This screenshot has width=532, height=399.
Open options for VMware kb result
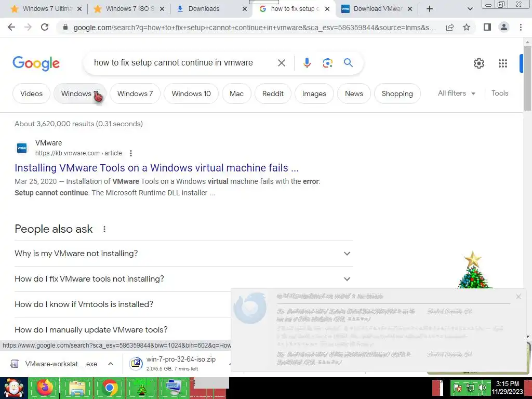tap(130, 153)
